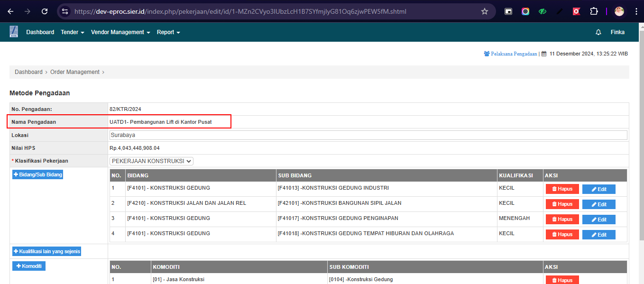The width and height of the screenshot is (644, 284).
Task: Click the Komoditi add button
Action: click(28, 266)
